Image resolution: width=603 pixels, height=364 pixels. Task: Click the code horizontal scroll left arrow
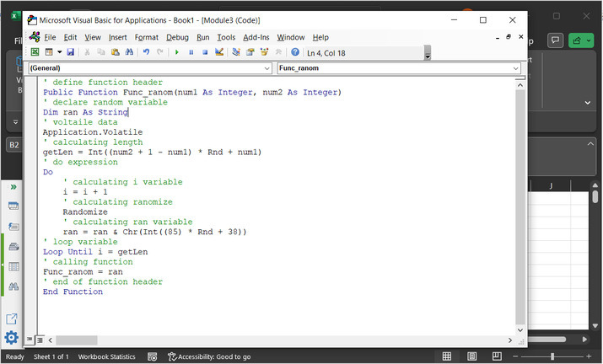pyautogui.click(x=51, y=340)
